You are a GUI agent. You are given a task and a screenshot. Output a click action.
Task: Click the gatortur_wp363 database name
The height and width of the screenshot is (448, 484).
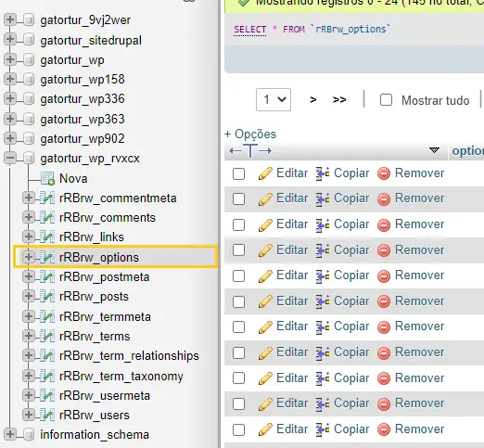(x=83, y=120)
